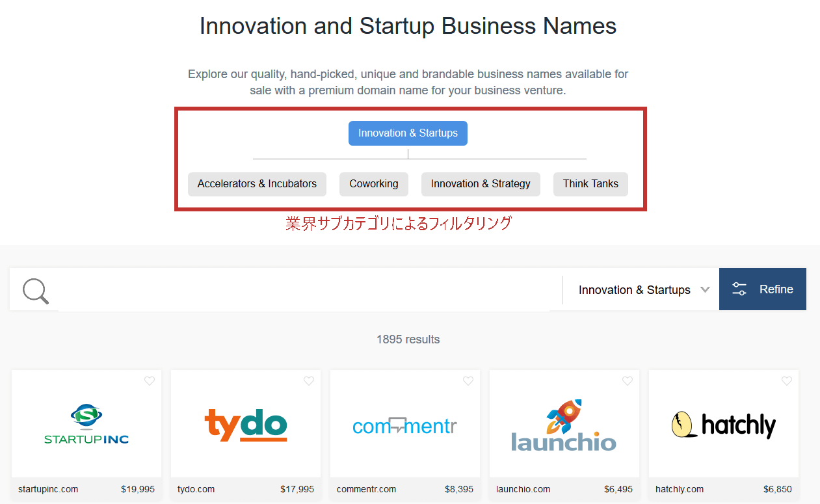Viewport: 820px width, 504px height.
Task: Mark commentr.com as a favorite
Action: (x=468, y=381)
